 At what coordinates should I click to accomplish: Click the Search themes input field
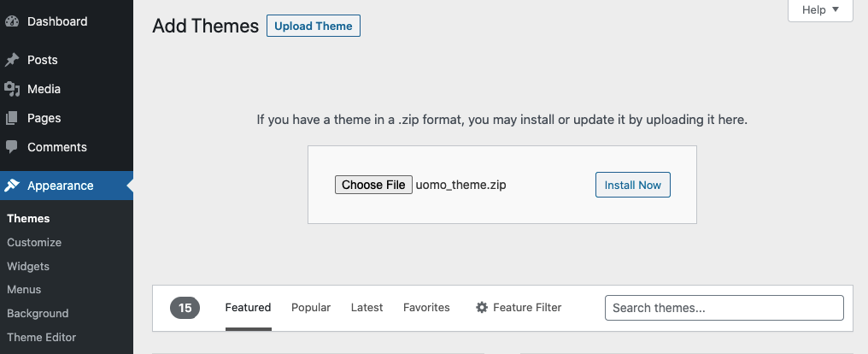(724, 308)
